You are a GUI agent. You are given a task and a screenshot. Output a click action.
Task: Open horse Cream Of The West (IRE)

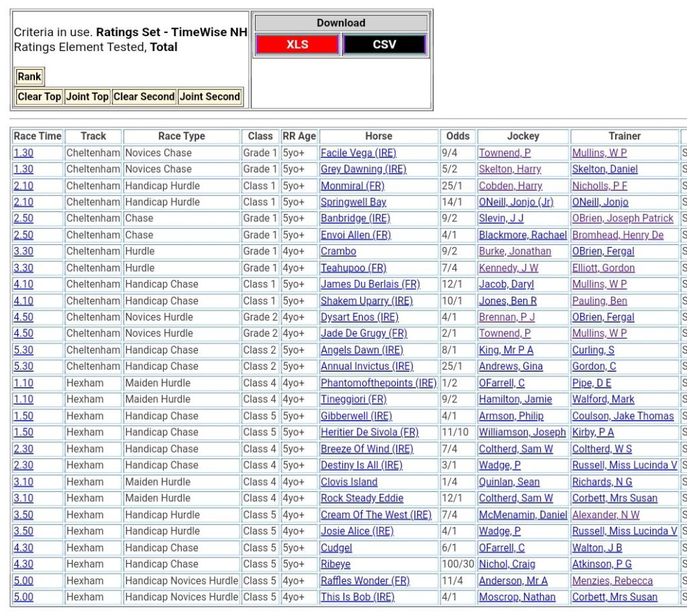(x=376, y=515)
